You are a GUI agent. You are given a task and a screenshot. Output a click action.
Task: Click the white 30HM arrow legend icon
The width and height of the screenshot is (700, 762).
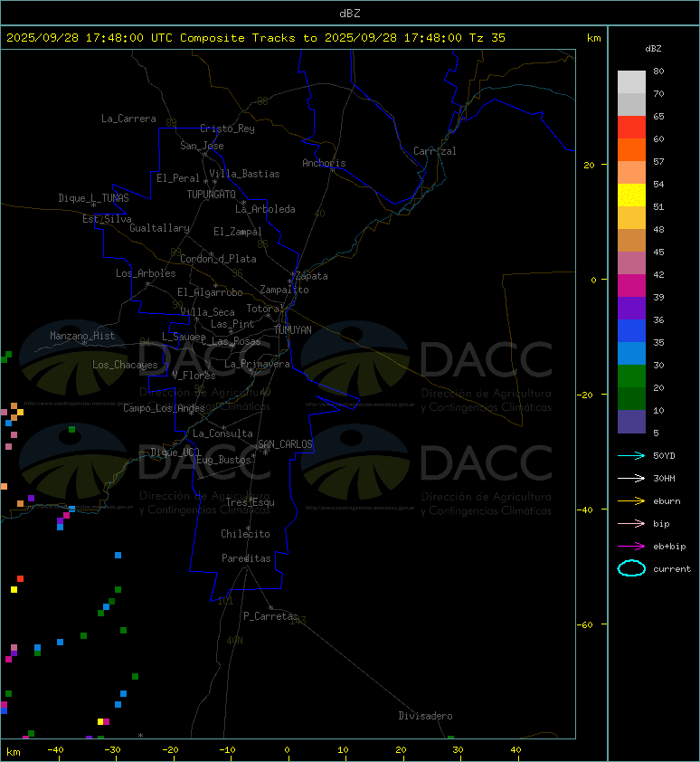pyautogui.click(x=631, y=478)
